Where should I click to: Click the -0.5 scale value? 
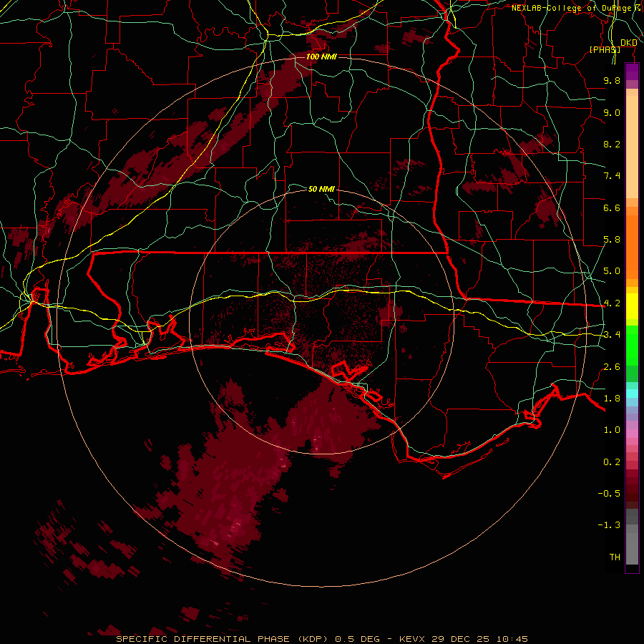click(609, 494)
